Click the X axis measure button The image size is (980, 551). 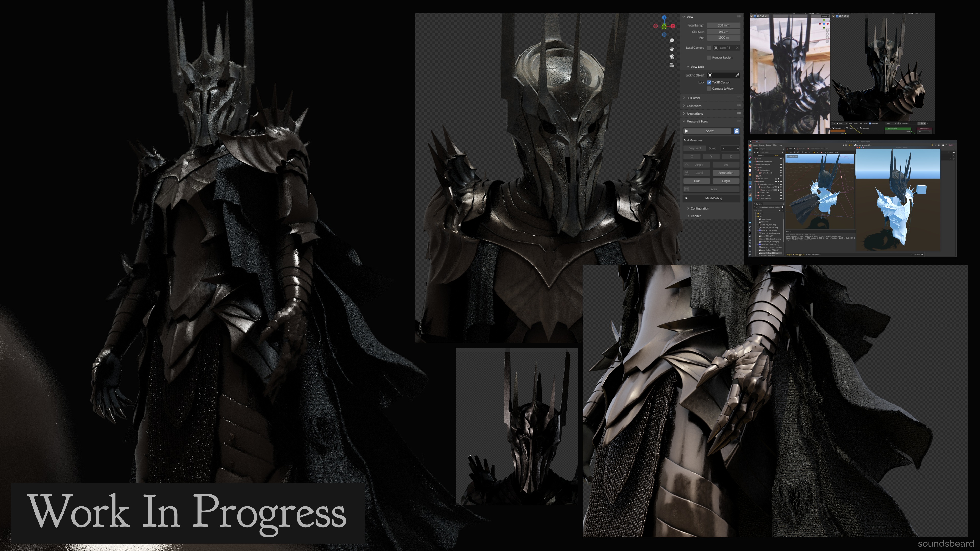pyautogui.click(x=692, y=156)
